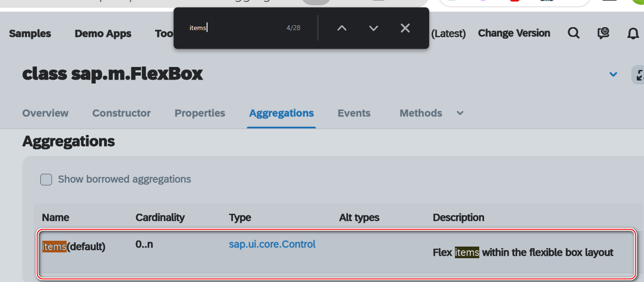Open the feedback chat icon
Viewport: 644px width, 282px height.
pyautogui.click(x=603, y=33)
